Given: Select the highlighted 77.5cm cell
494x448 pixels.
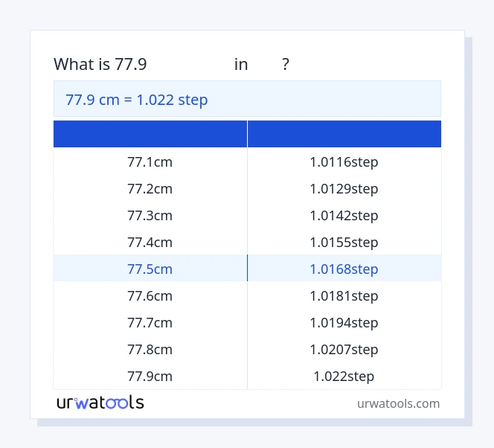Looking at the screenshot, I should [150, 269].
